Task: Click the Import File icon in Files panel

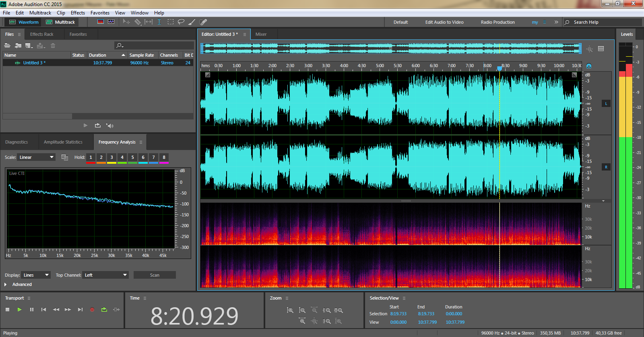Action: pos(18,45)
